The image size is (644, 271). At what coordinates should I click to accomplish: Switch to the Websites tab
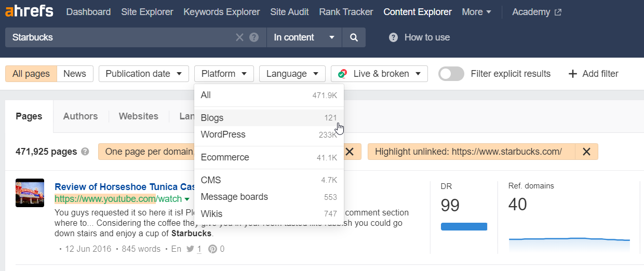point(139,116)
